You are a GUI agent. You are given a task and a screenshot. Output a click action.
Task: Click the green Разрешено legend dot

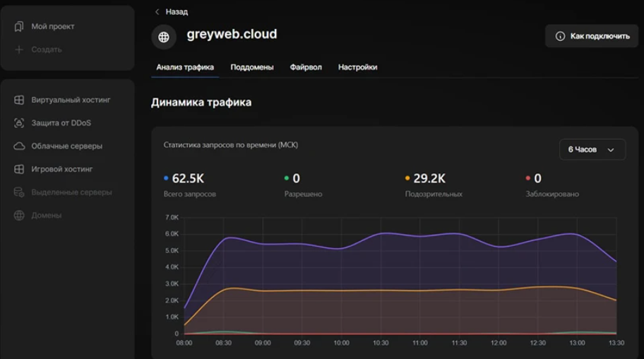(x=287, y=179)
